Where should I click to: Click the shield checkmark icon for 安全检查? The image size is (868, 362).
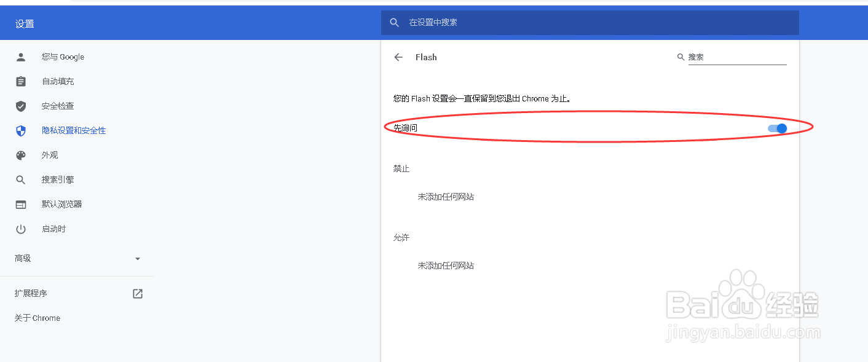[21, 106]
